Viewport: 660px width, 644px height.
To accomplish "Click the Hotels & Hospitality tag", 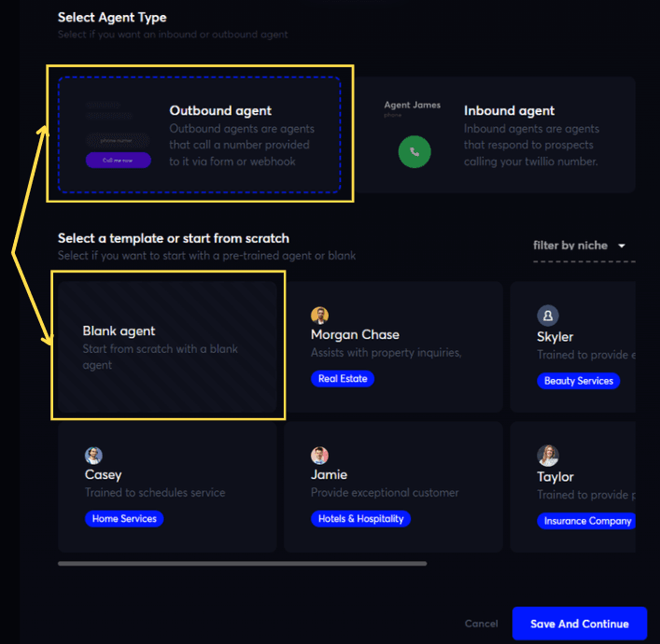I will tap(360, 519).
